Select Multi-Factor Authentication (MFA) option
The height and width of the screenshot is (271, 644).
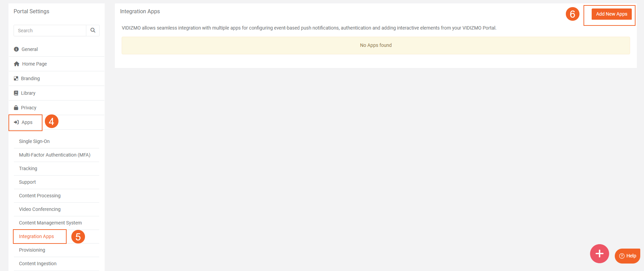55,155
